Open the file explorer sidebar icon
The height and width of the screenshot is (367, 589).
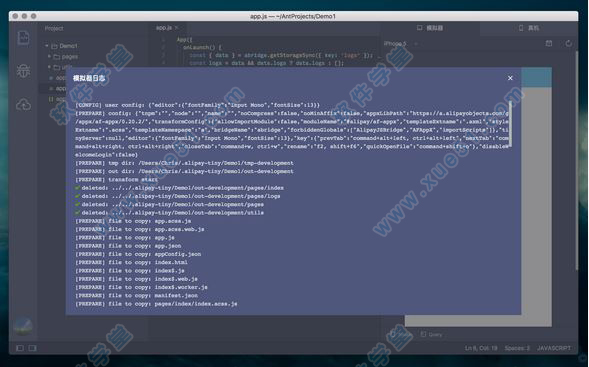point(24,38)
